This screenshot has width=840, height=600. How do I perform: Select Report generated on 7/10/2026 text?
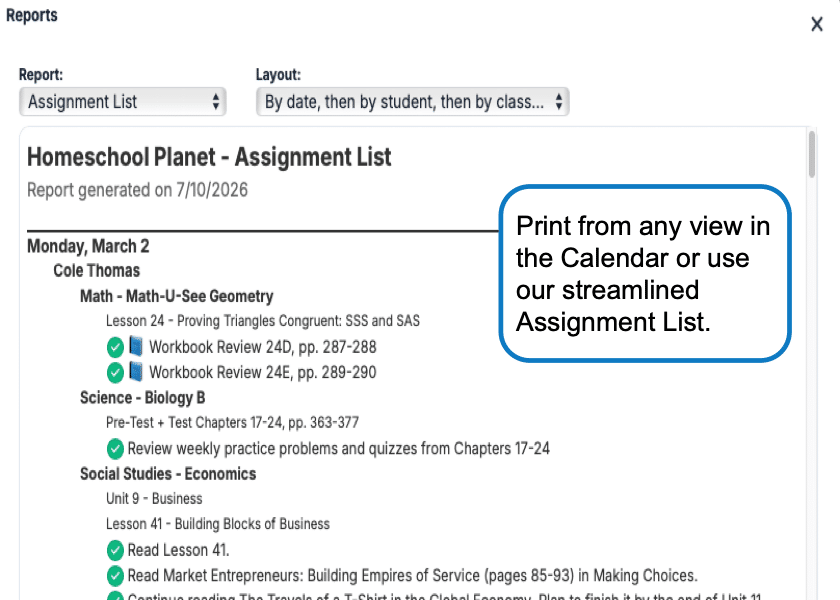(137, 190)
